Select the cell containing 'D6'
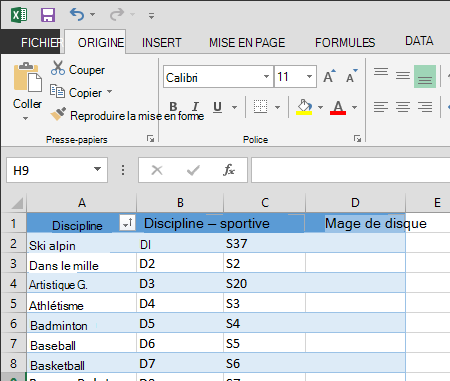Screen dimensions: 450x381 click(180, 343)
